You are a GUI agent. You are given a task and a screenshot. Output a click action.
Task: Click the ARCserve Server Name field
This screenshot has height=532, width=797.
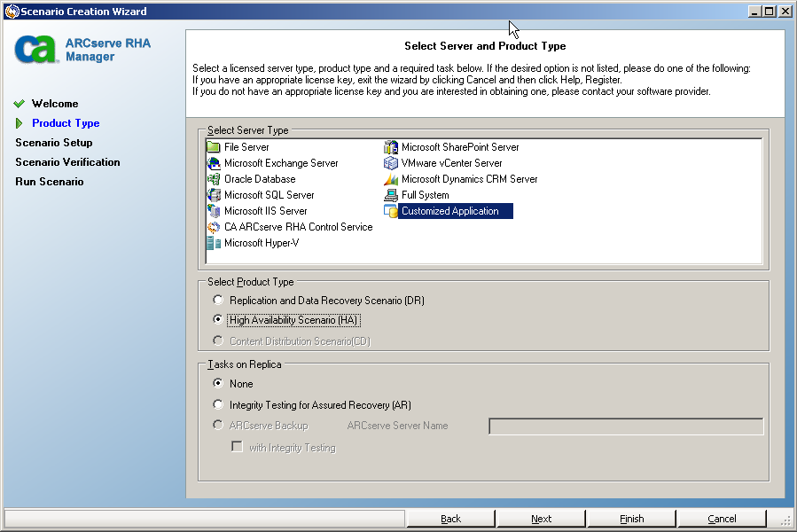click(x=623, y=426)
